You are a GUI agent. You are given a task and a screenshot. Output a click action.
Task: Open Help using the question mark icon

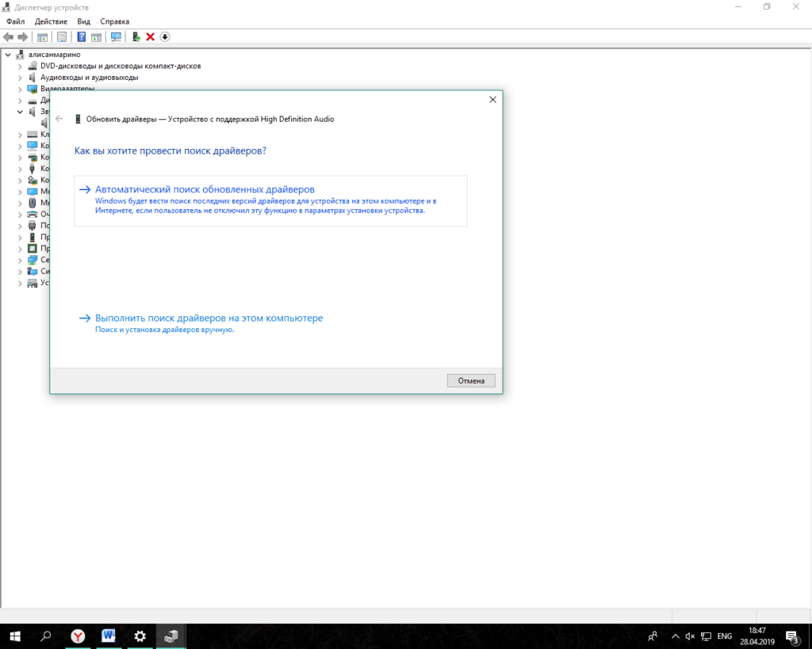click(81, 36)
